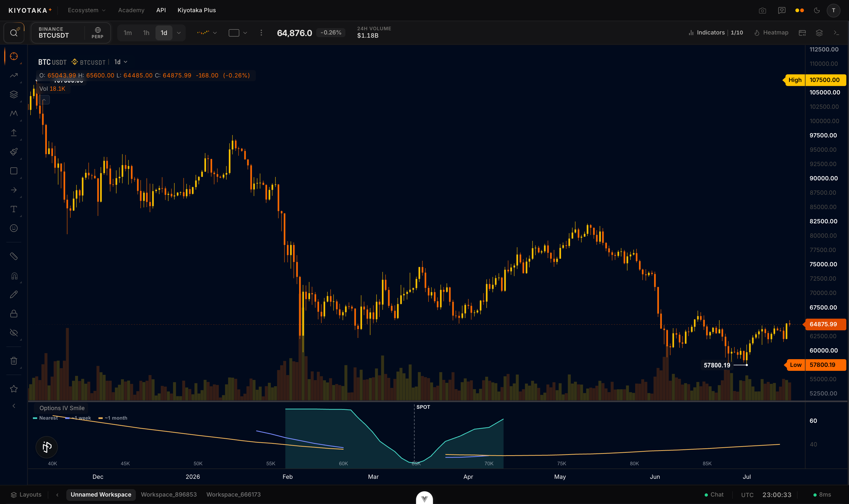849x504 pixels.
Task: Open the symbol search magnifier
Action: click(x=14, y=33)
